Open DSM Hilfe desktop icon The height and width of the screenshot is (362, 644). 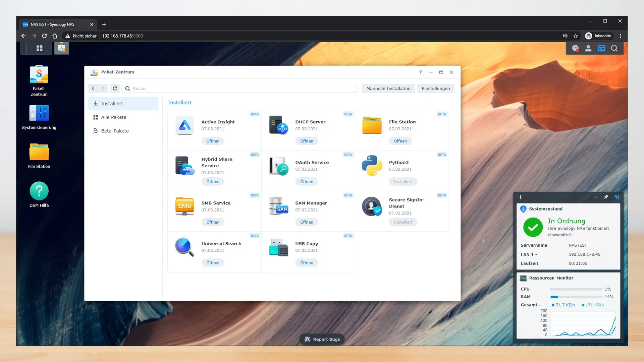click(39, 195)
